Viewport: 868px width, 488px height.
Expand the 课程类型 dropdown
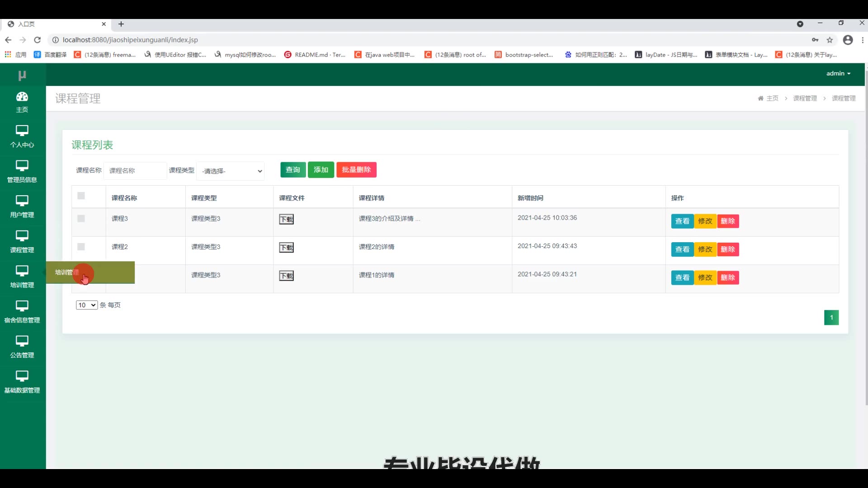[x=231, y=171]
